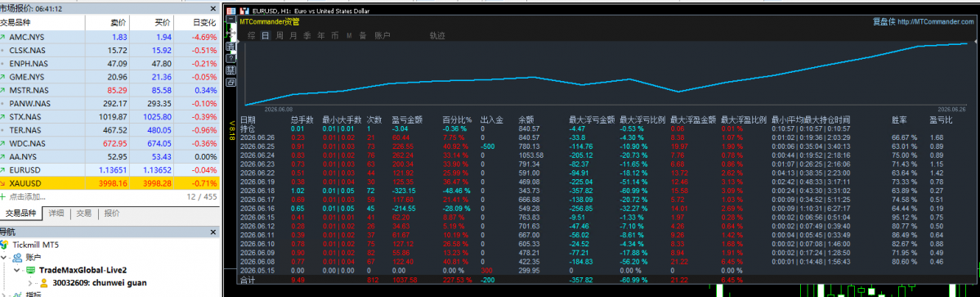Click the down arrow icon on the XAUUSD row
This screenshot has height=297, width=980.
click(x=3, y=183)
